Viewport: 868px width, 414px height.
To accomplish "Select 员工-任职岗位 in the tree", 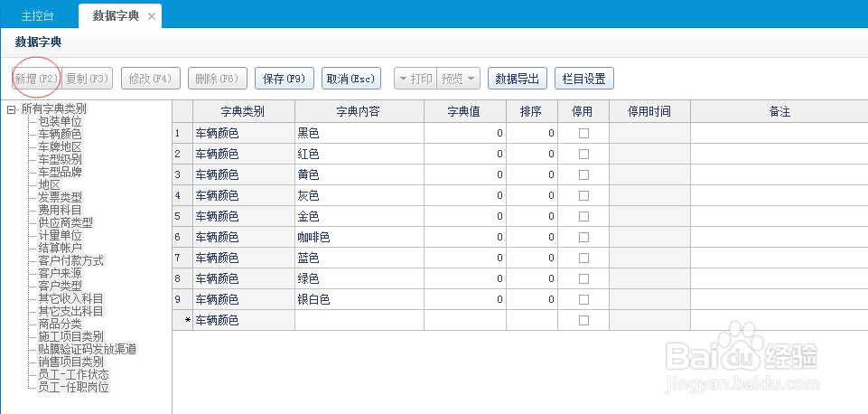I will click(74, 387).
